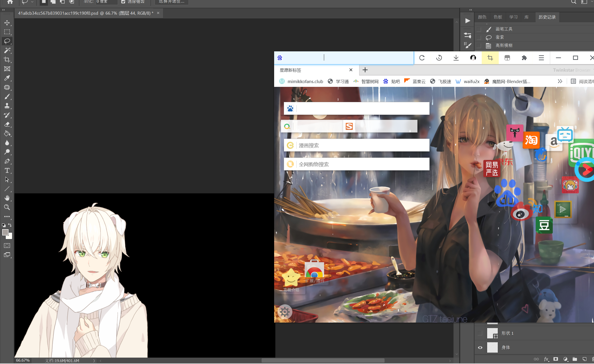Show the 形状 1 layer visibility
Screen dimensions: 594x364
(480, 333)
